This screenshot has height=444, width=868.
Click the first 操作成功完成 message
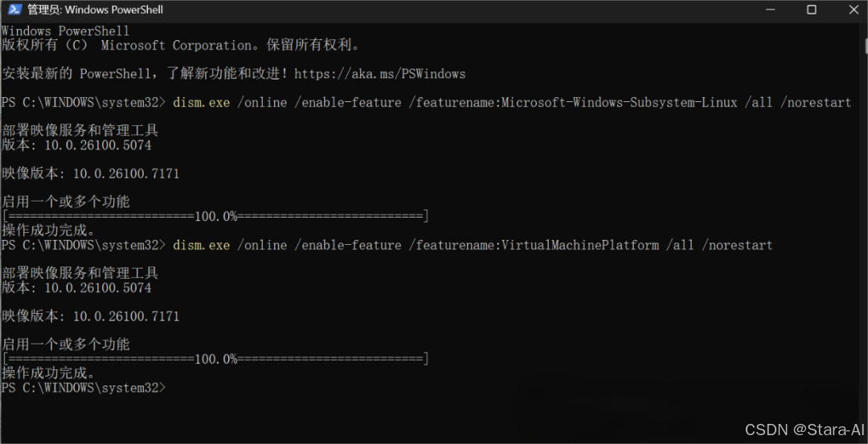point(48,230)
